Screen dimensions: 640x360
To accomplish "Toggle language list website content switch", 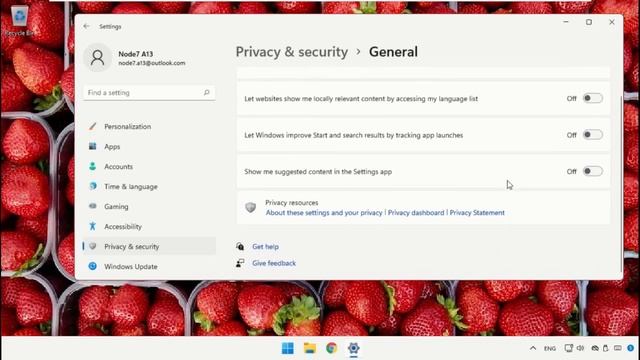I will coord(592,98).
